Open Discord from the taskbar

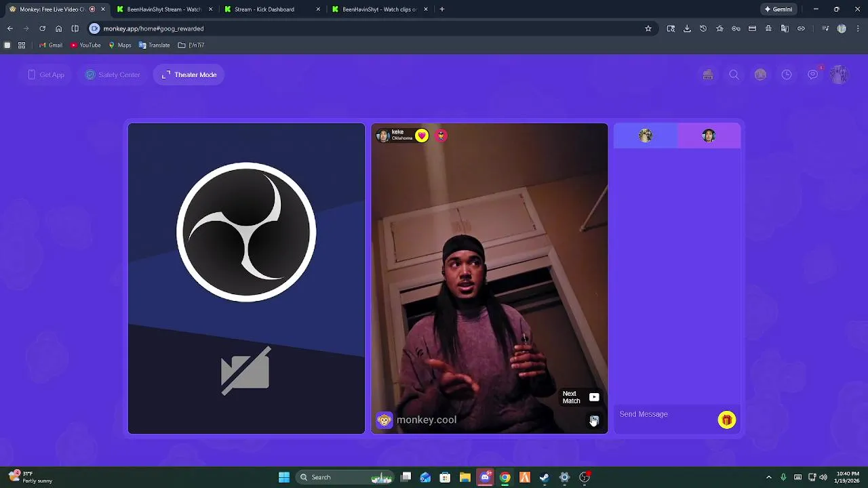[x=485, y=477]
